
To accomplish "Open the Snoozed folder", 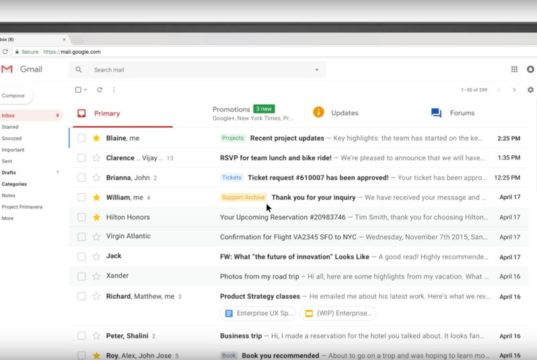I will pos(12,138).
